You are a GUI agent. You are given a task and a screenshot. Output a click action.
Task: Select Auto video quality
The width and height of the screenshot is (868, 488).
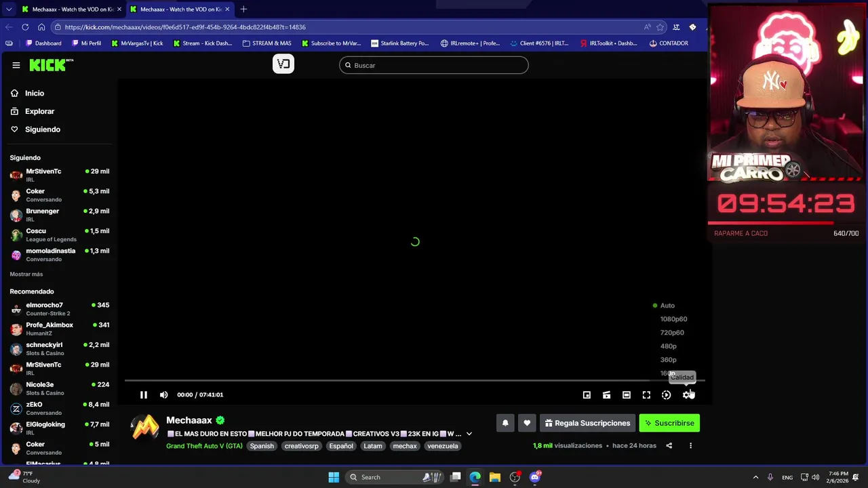[668, 306]
